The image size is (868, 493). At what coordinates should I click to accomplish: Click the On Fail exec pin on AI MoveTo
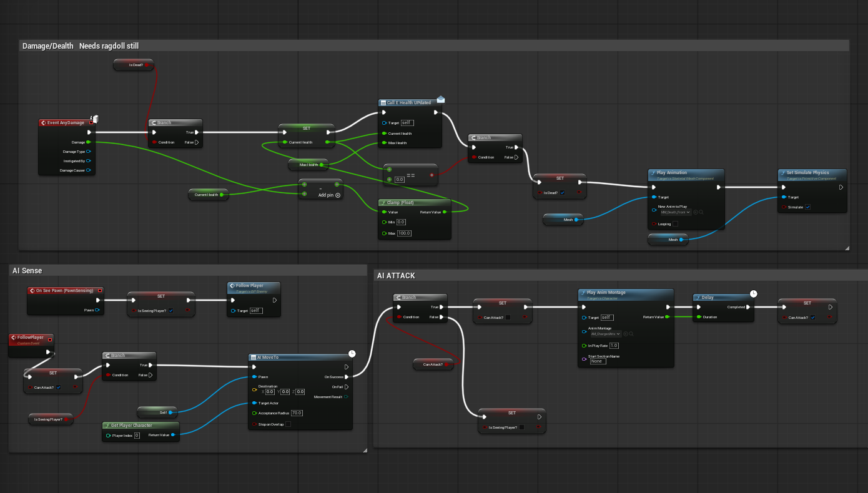point(347,387)
